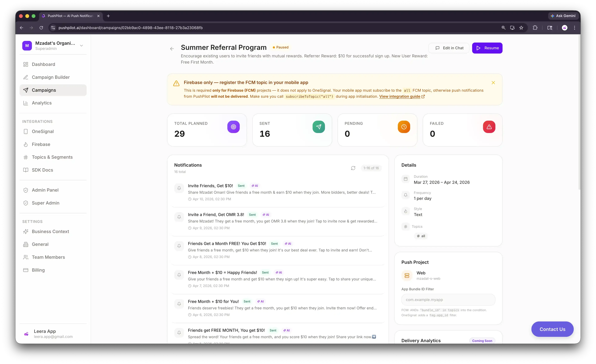Image resolution: width=596 pixels, height=364 pixels.
Task: Open General settings
Action: (53, 244)
